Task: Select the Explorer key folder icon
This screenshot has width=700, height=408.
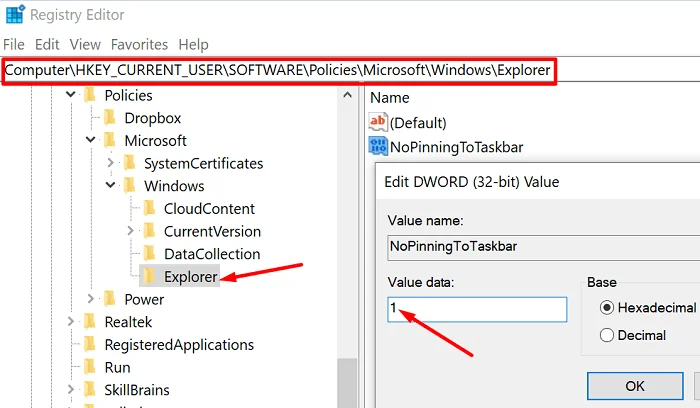Action: pos(149,277)
